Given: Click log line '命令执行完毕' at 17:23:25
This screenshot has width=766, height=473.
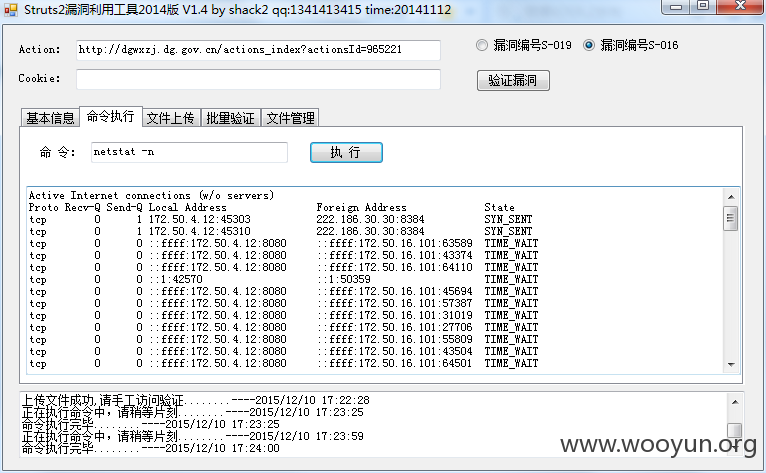Looking at the screenshot, I should tap(151, 424).
